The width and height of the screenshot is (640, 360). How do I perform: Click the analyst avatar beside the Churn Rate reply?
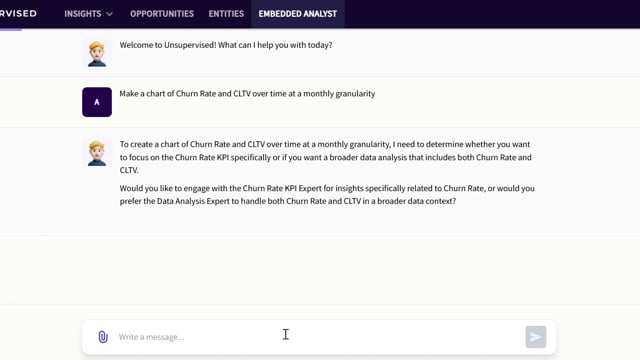[x=97, y=153]
